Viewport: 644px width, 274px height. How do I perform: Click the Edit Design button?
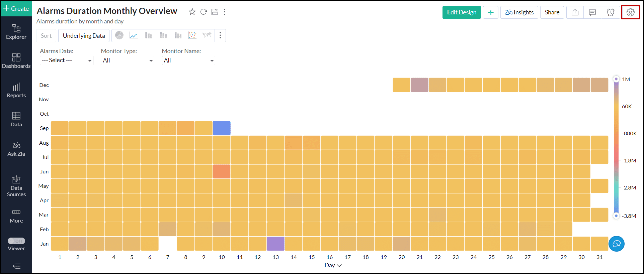click(x=461, y=12)
